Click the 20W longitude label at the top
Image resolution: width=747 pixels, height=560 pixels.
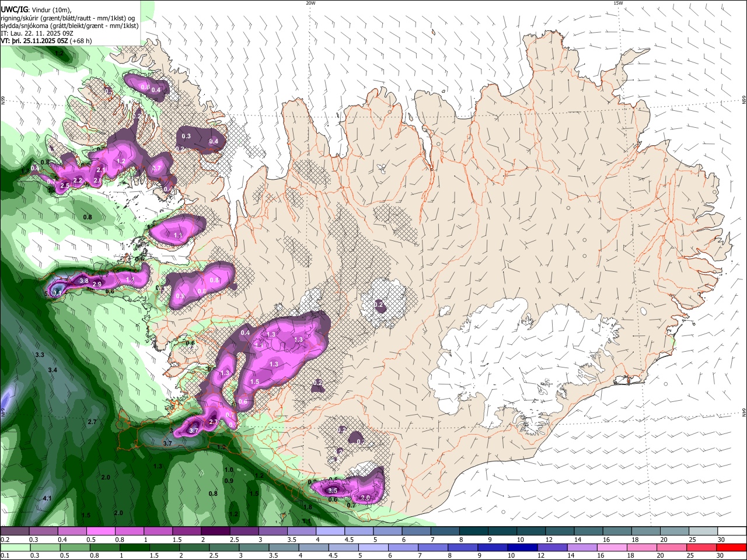(x=310, y=3)
